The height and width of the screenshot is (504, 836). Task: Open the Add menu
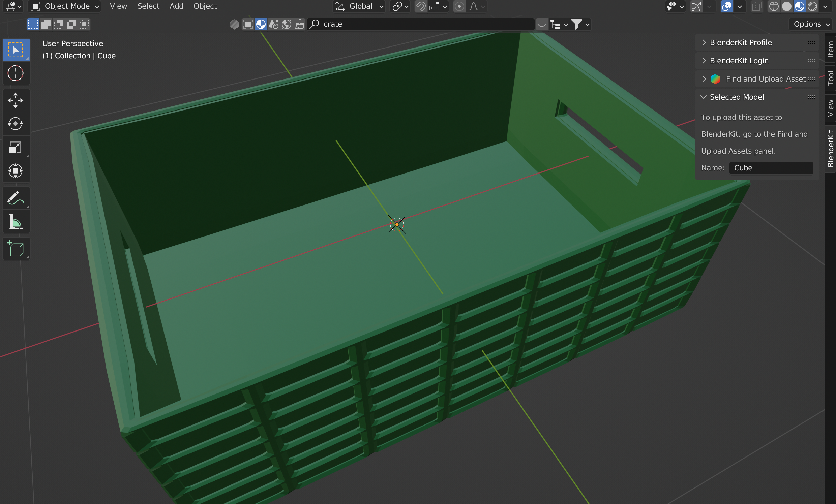[176, 6]
